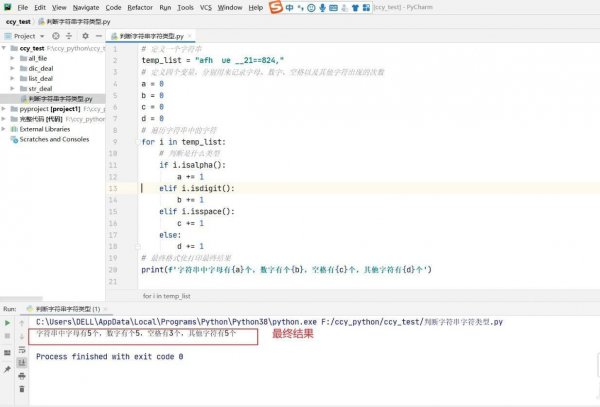Click the .py file breadcrumb in navigation bar

tap(75, 22)
